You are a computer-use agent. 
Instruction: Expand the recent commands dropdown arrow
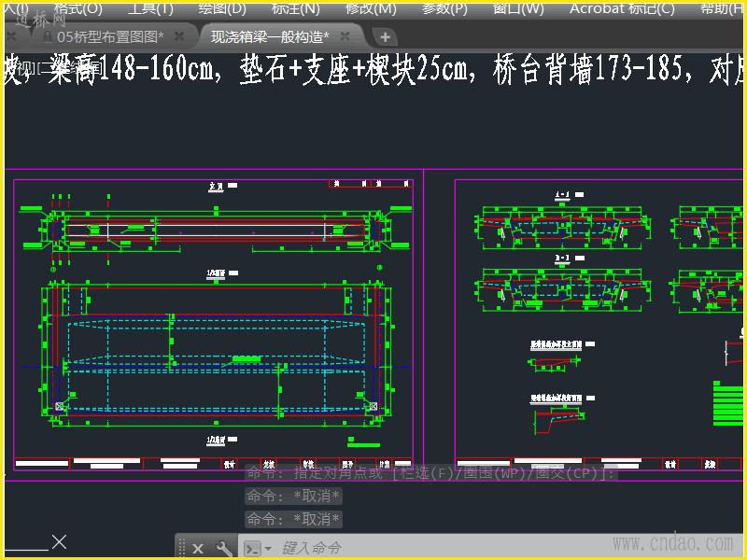268,549
